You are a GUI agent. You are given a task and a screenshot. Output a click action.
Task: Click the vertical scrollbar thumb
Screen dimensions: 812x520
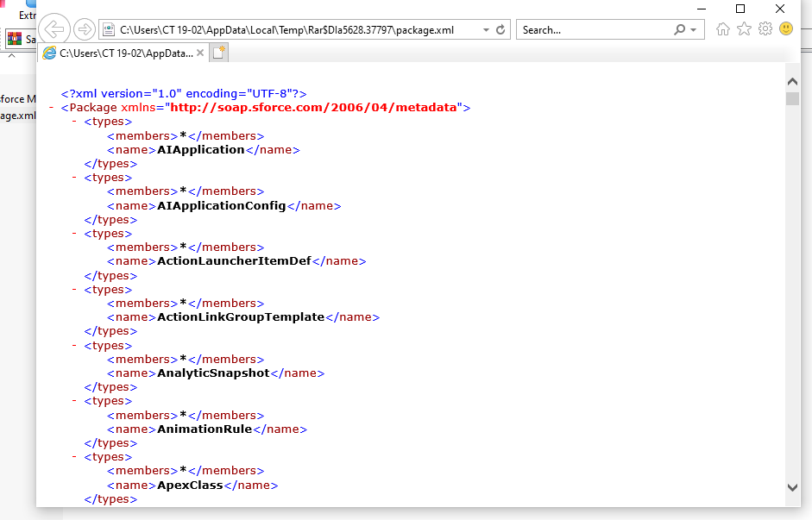(x=792, y=99)
